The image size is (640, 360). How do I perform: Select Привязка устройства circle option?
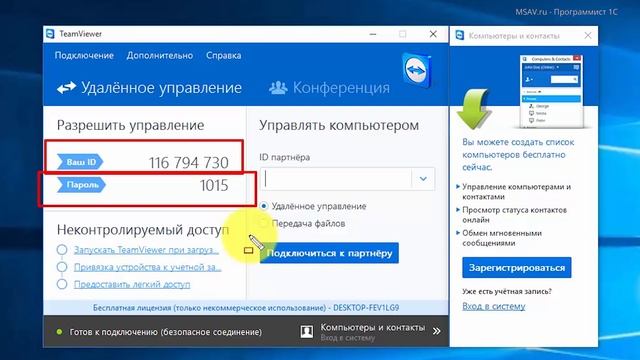pos(62,267)
